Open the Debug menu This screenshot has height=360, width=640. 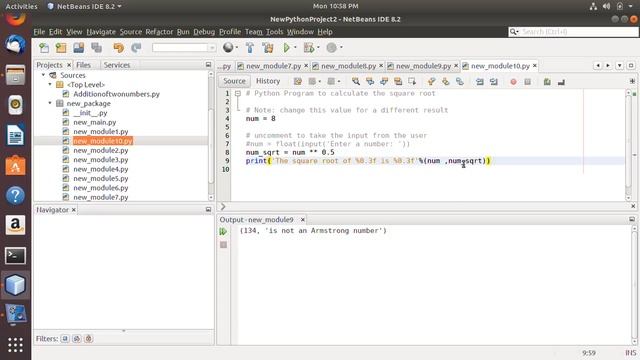pyautogui.click(x=204, y=32)
